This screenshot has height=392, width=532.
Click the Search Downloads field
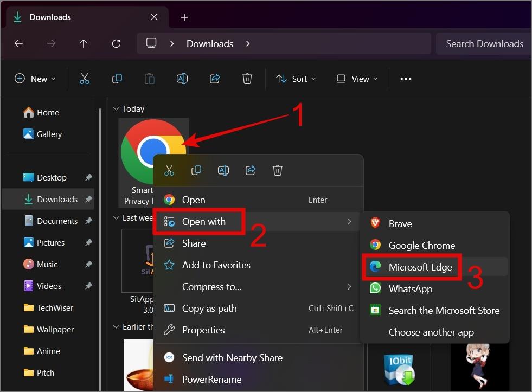click(x=484, y=44)
